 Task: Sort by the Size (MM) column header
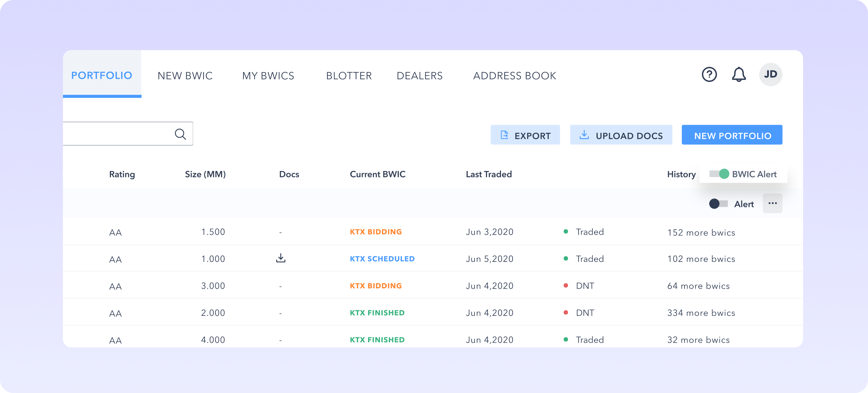coord(205,174)
